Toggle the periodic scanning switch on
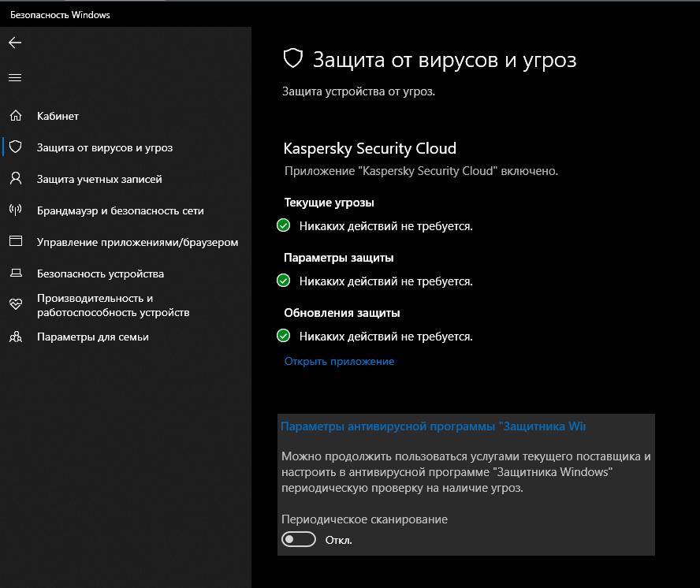The height and width of the screenshot is (588, 700). pyautogui.click(x=299, y=540)
